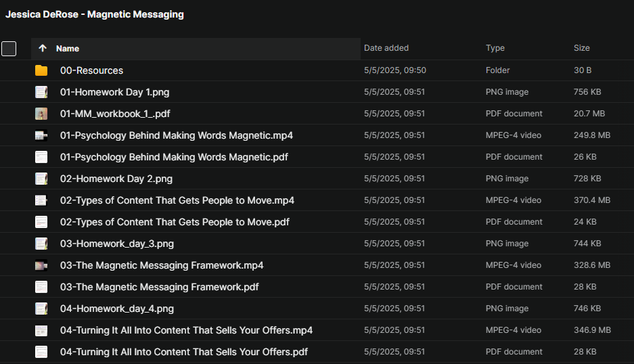Click the 346.9 MB size value

[x=592, y=330]
